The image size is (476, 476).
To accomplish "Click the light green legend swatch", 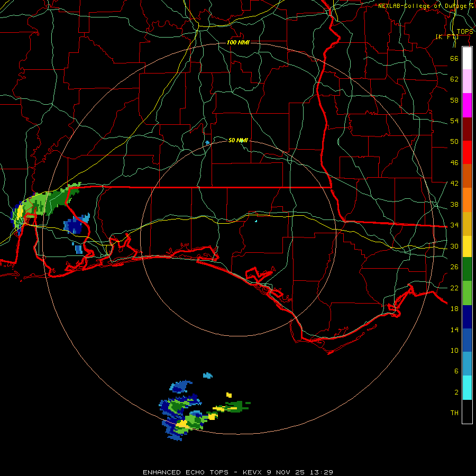I will click(467, 293).
